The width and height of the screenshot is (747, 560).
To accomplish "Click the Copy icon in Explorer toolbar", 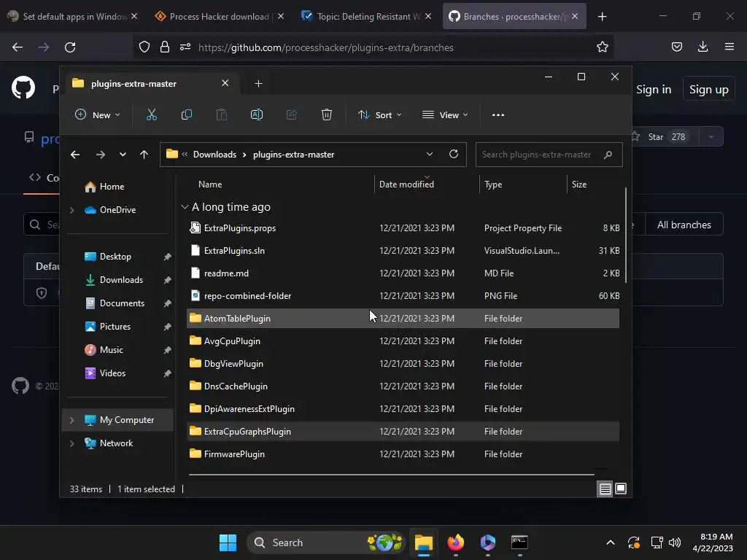I will (x=187, y=114).
